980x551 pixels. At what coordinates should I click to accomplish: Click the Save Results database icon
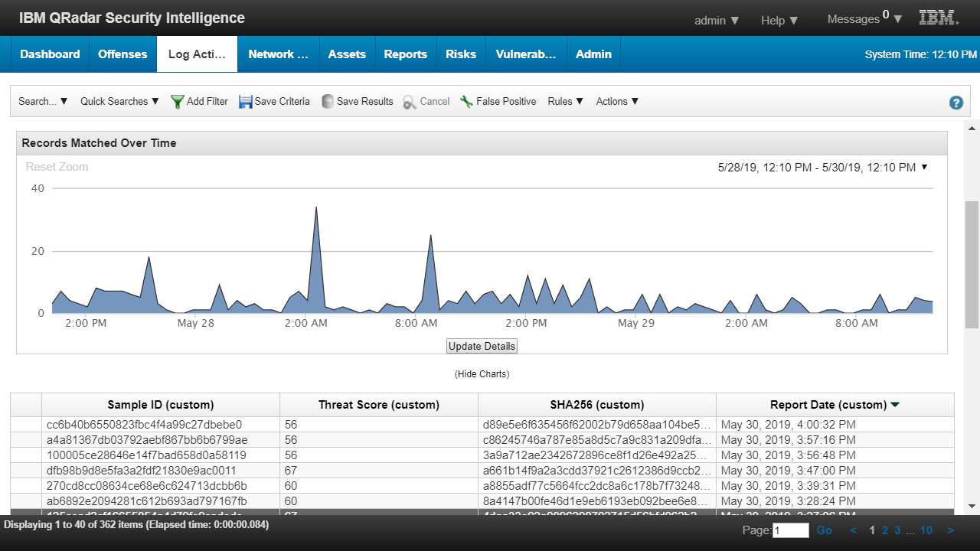pyautogui.click(x=328, y=102)
